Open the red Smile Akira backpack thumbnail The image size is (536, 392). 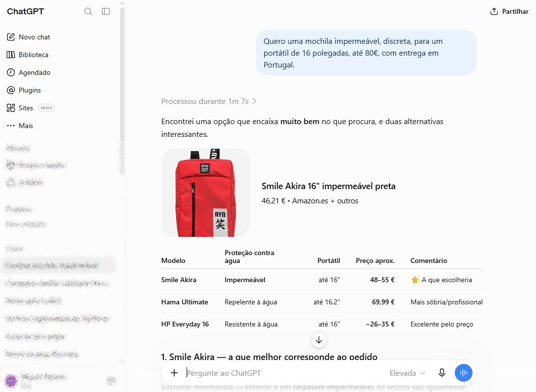point(205,193)
